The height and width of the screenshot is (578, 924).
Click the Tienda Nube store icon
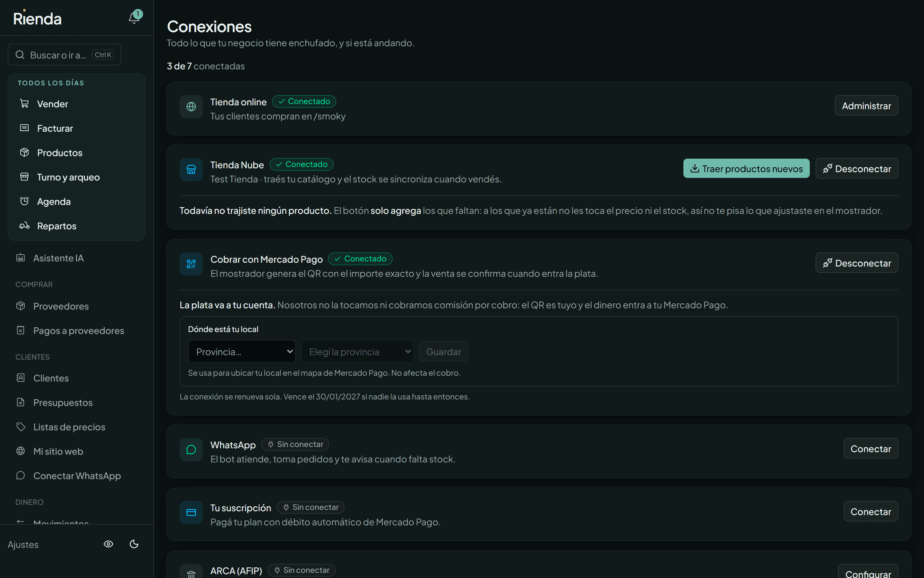click(x=191, y=170)
